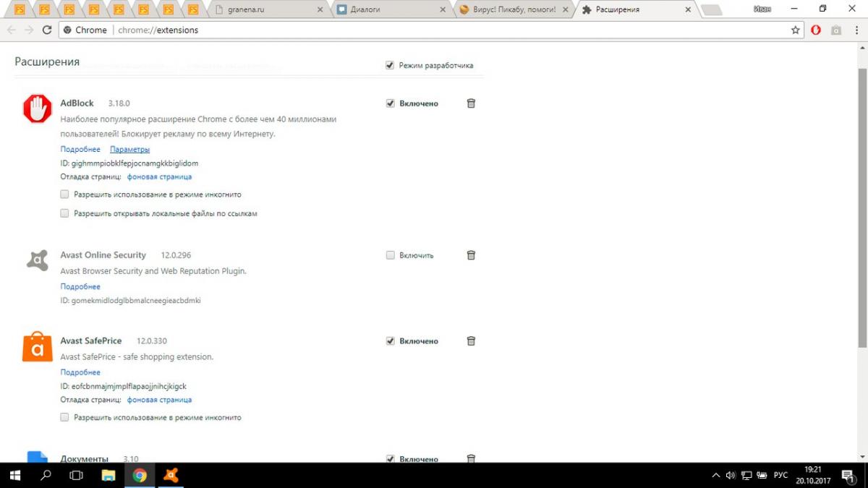Close the Расширения tab
Image resolution: width=868 pixels, height=488 pixels.
687,9
